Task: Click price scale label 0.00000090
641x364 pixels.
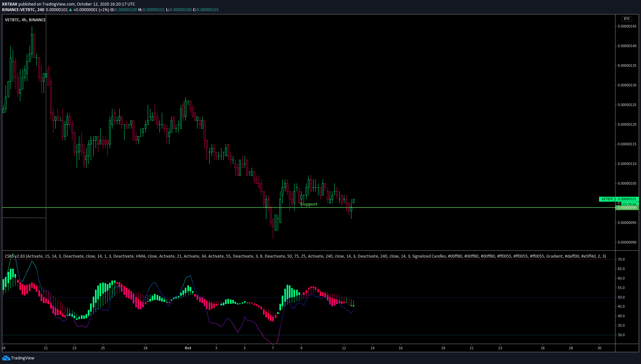Action: pyautogui.click(x=627, y=242)
